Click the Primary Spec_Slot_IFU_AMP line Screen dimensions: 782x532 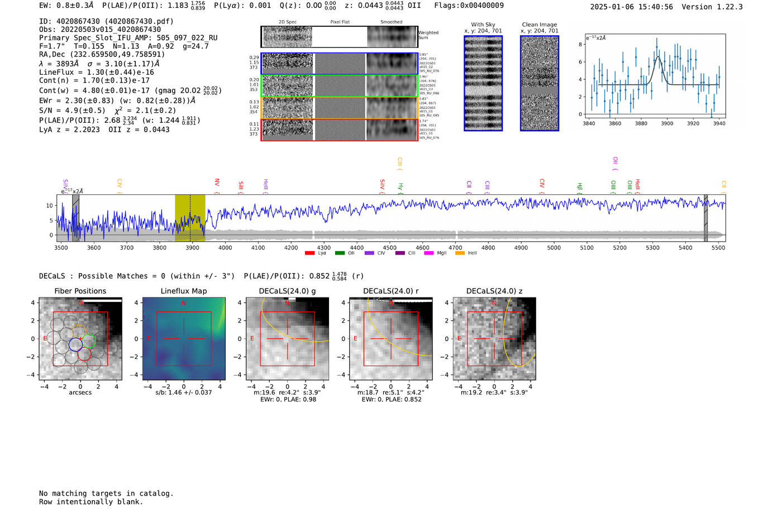(x=128, y=38)
